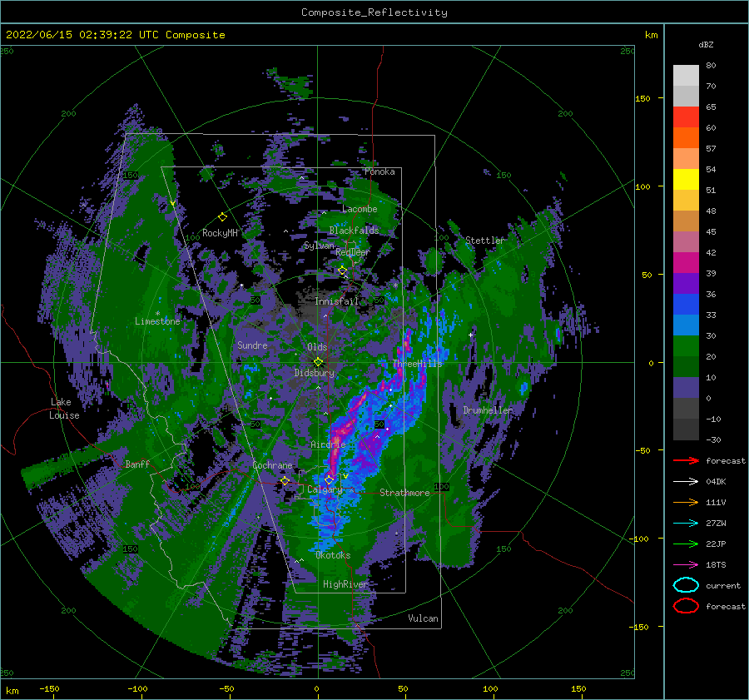This screenshot has height=700, width=749.
Task: Click the 18TS legend text
Action: (x=716, y=565)
